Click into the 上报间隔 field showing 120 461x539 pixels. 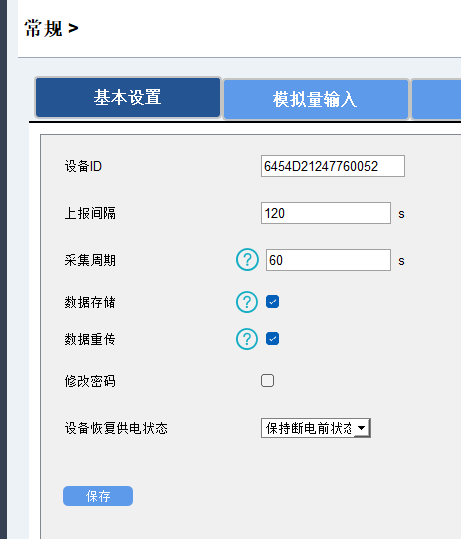point(326,213)
